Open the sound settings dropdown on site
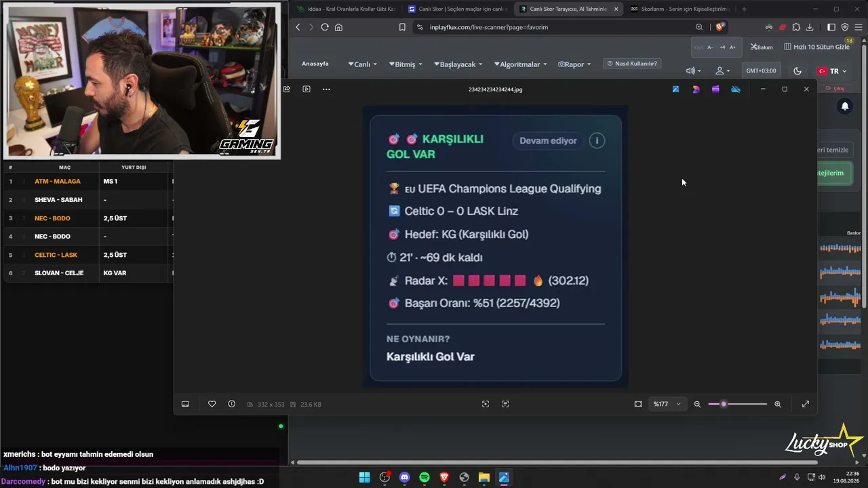 pyautogui.click(x=693, y=70)
